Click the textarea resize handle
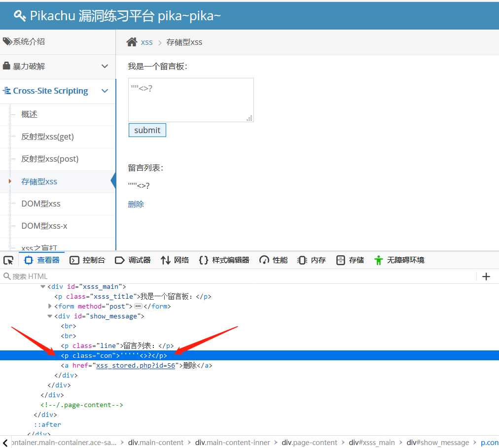 pos(249,118)
